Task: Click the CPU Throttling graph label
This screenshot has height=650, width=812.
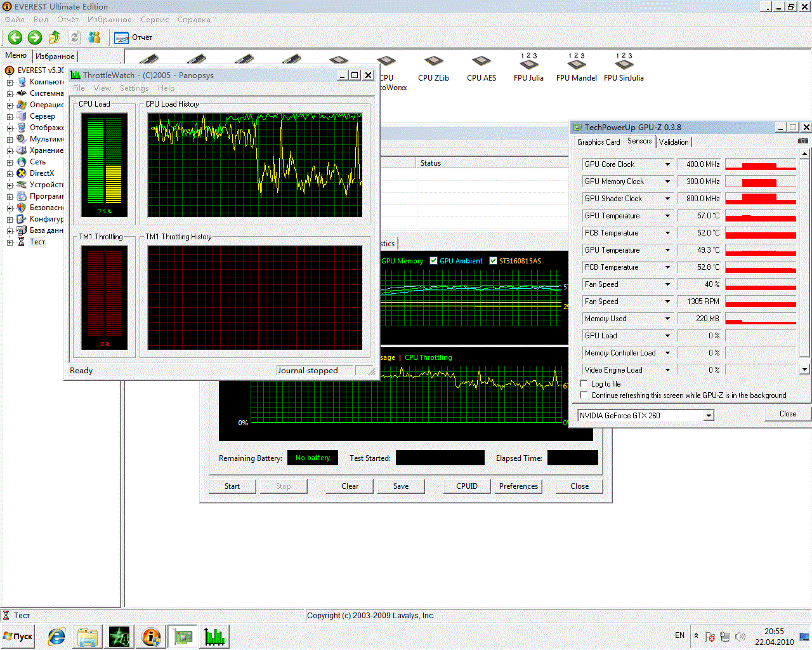Action: point(428,358)
